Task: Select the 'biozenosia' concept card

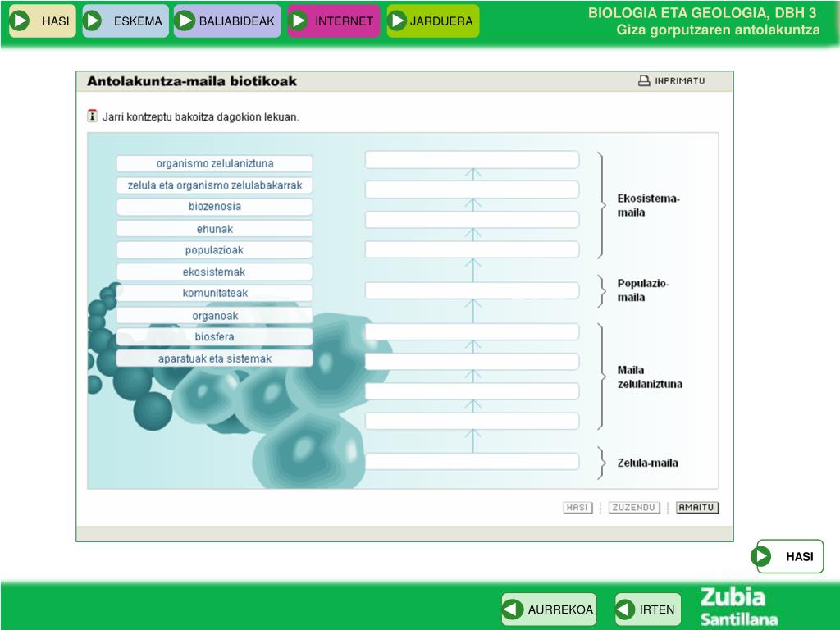Action: coord(214,207)
